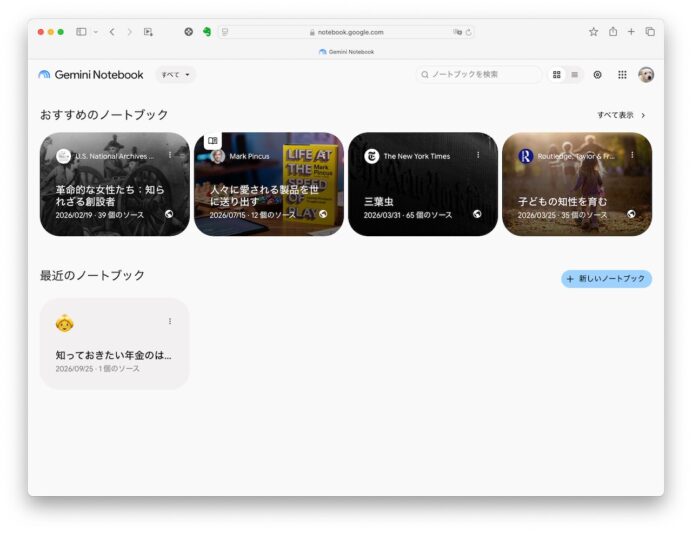Screen dimensions: 692x533
Task: Click the Gemini Notebook logo
Action: point(91,75)
